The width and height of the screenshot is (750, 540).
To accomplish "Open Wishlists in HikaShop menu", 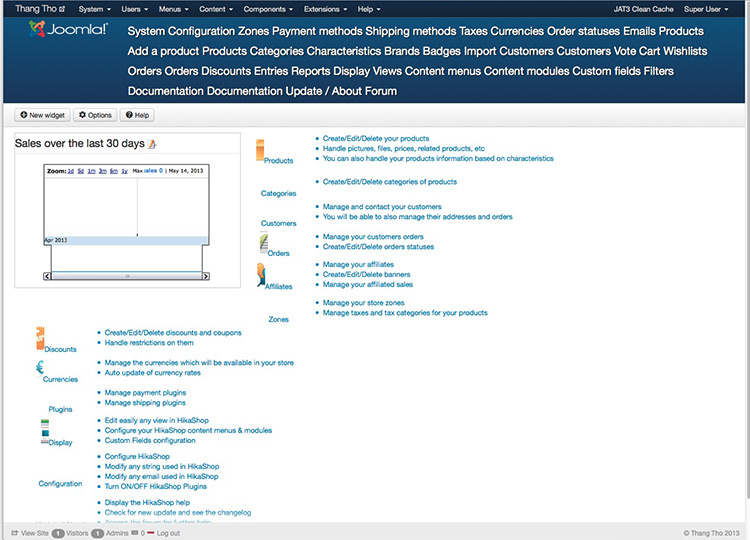I will 685,51.
